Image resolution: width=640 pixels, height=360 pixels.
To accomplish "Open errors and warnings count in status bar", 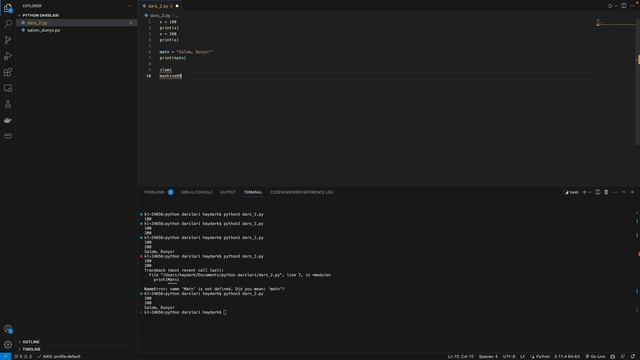I will coord(23,356).
